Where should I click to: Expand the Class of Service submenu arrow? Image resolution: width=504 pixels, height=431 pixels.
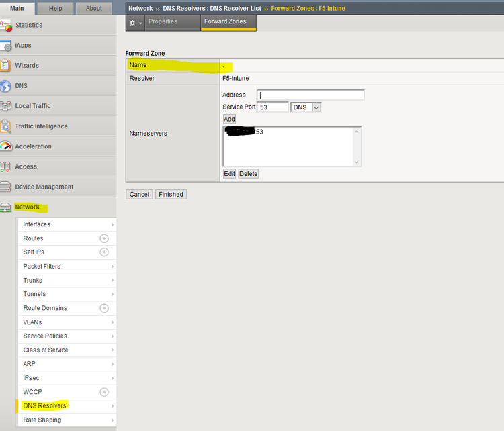click(112, 350)
